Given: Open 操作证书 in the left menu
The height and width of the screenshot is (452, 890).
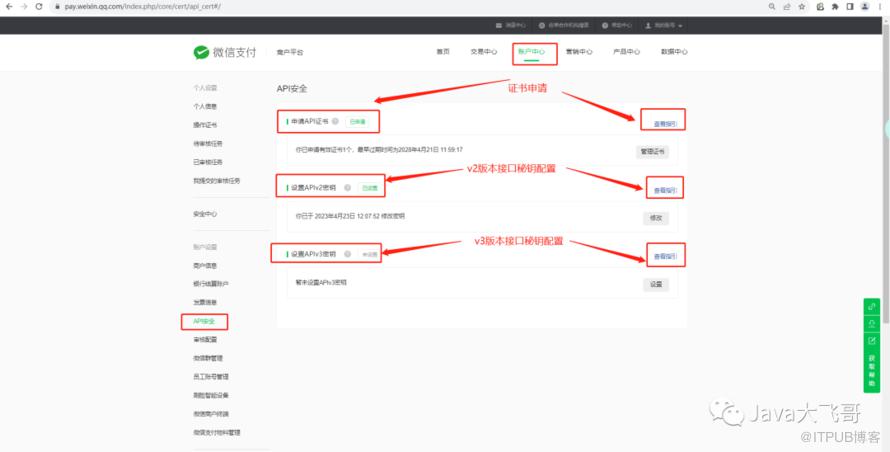Looking at the screenshot, I should 205,125.
